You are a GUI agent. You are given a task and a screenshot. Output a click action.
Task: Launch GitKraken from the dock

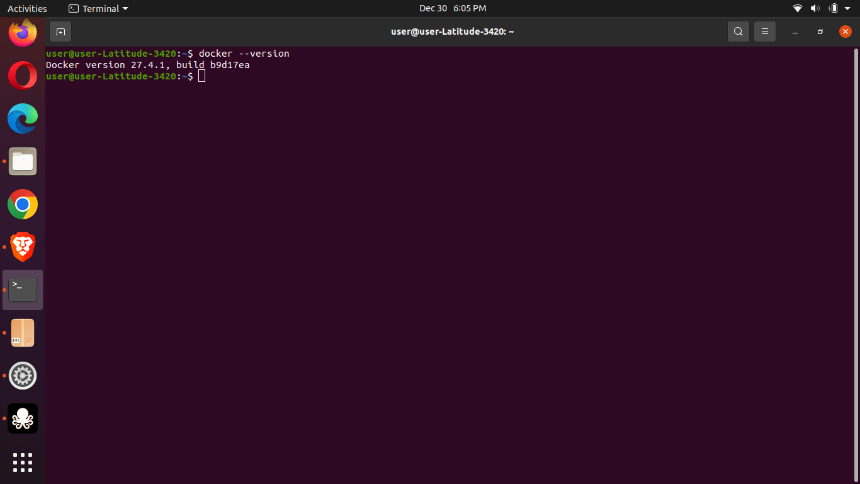click(x=22, y=419)
